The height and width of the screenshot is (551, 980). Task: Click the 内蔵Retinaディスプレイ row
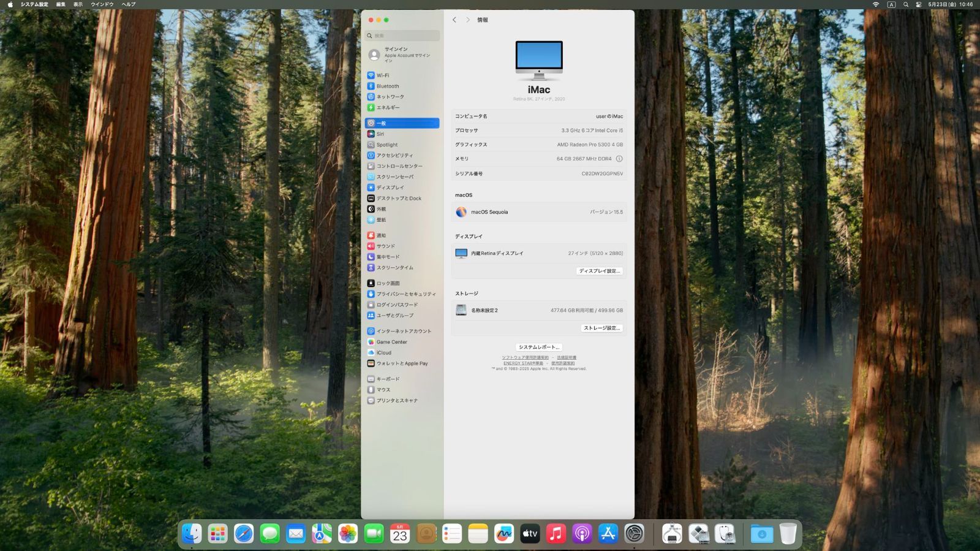click(x=539, y=253)
